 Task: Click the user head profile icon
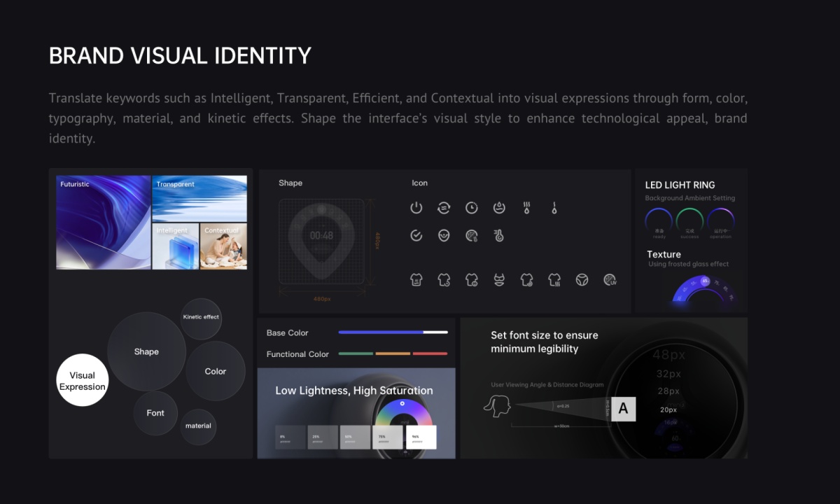pos(497,406)
